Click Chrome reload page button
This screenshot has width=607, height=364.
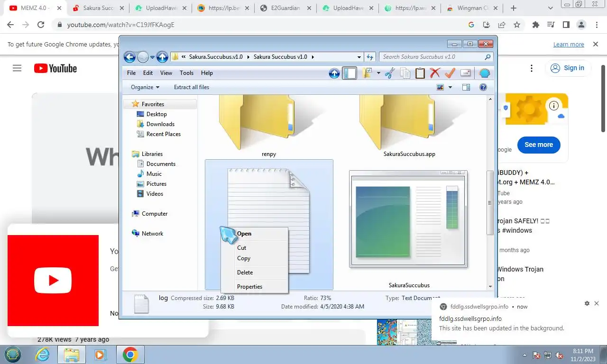[41, 25]
